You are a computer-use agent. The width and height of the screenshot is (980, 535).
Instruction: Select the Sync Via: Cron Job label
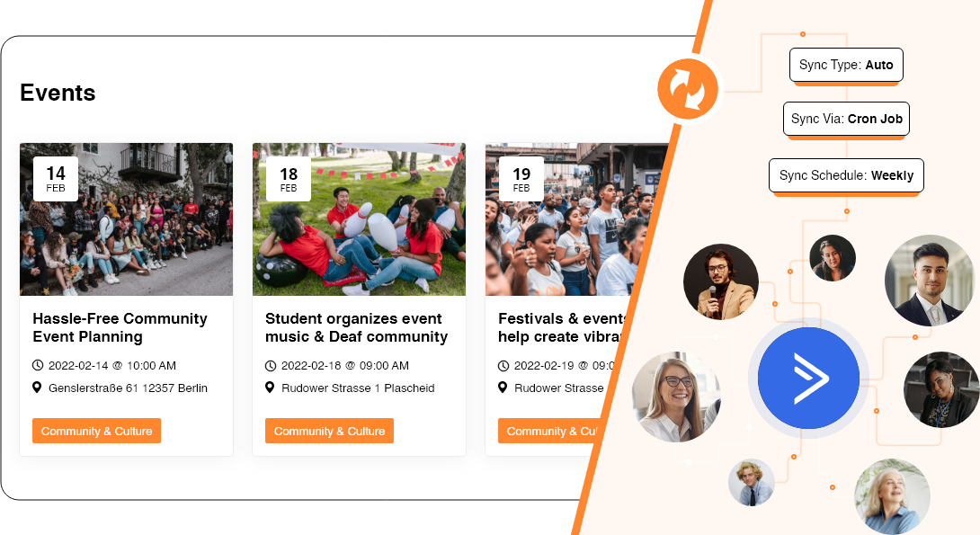click(x=846, y=119)
